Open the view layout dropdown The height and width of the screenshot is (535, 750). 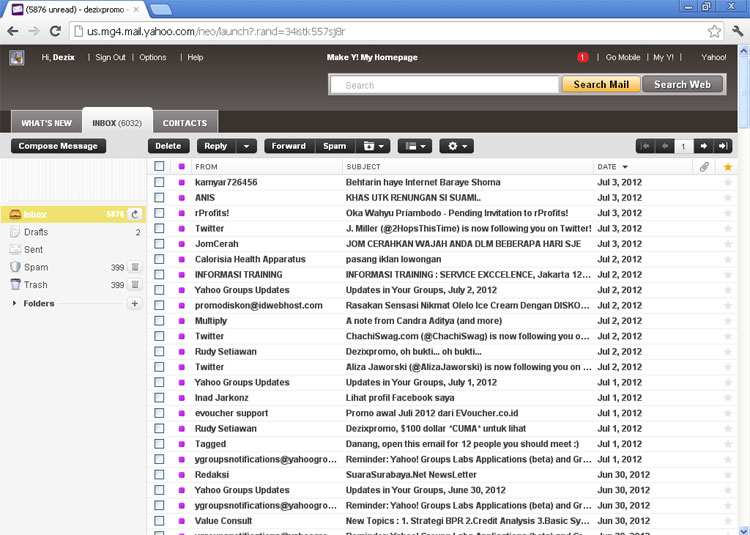pyautogui.click(x=415, y=146)
